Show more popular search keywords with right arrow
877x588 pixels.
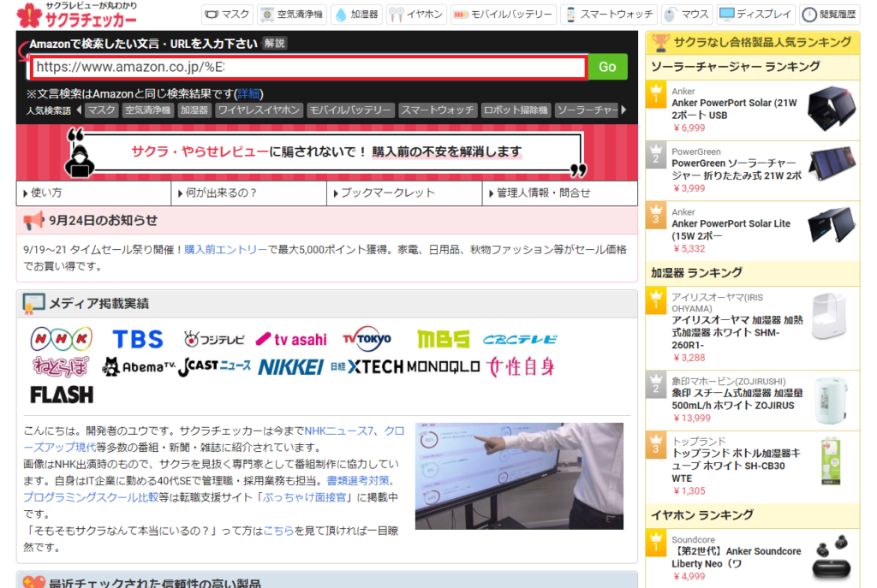(x=623, y=110)
